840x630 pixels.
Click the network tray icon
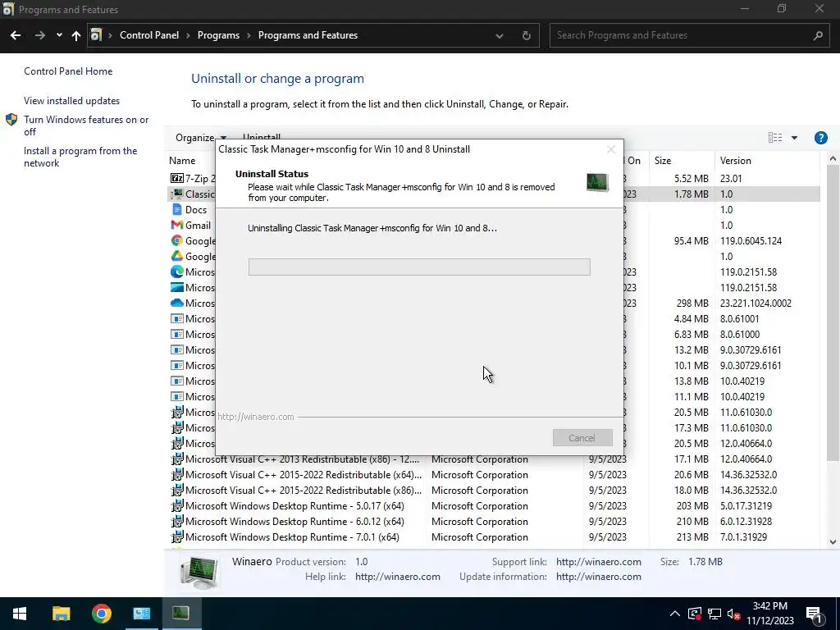tap(714, 614)
